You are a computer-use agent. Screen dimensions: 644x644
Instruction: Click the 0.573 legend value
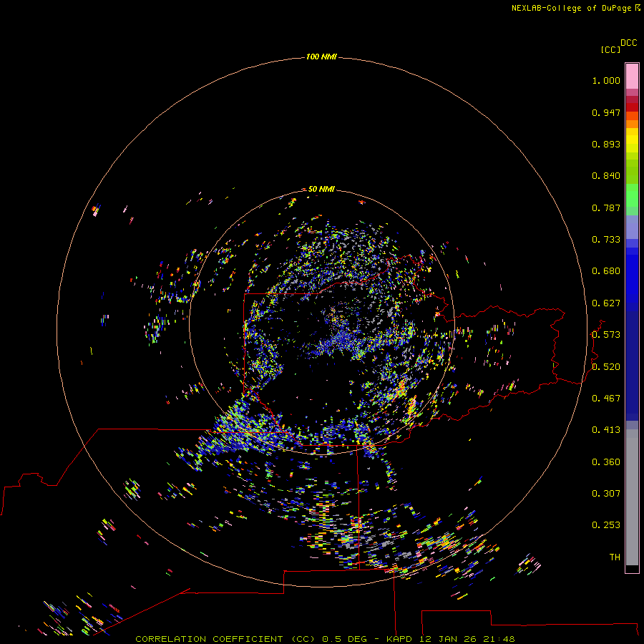click(x=606, y=335)
